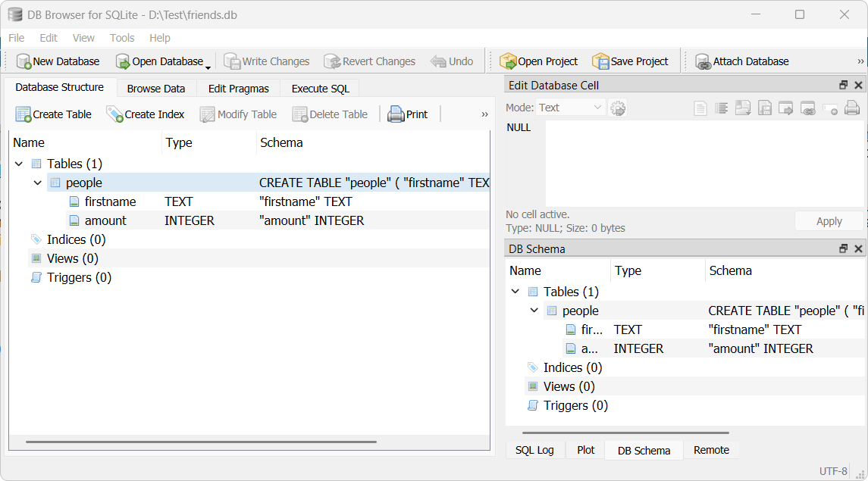Select Triggers (0) in DB Schema panel

pyautogui.click(x=575, y=405)
